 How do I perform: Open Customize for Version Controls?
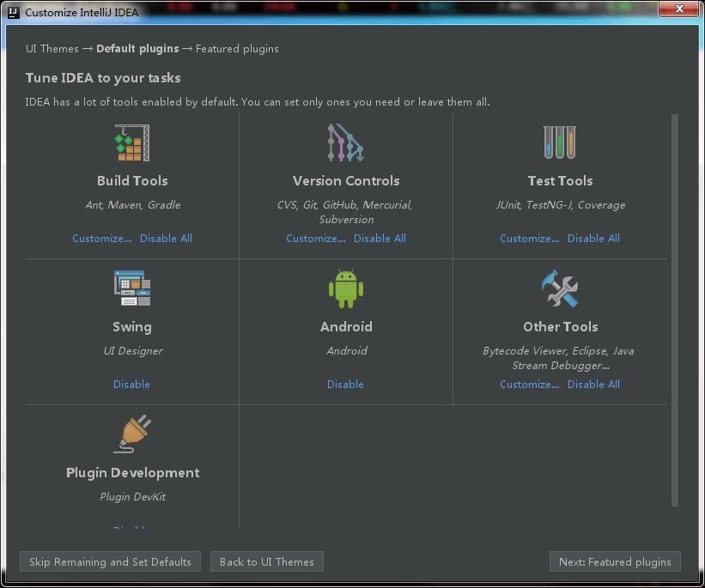point(316,239)
